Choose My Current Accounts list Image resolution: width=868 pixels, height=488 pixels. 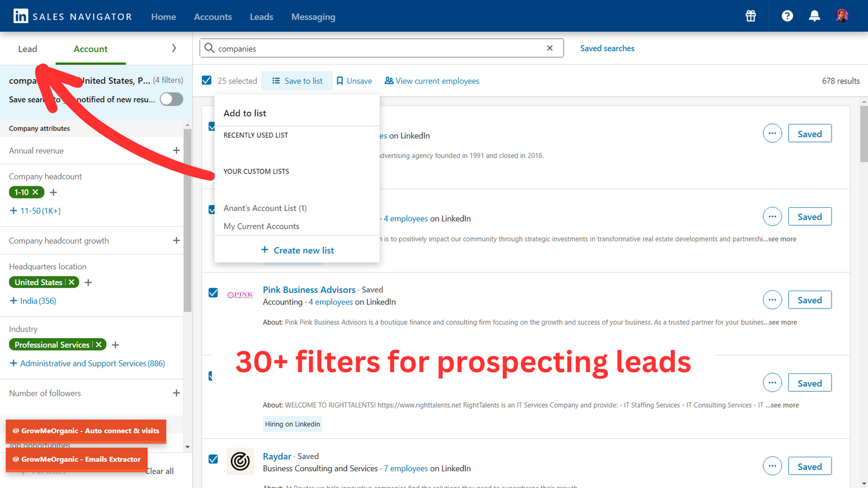[x=262, y=226]
